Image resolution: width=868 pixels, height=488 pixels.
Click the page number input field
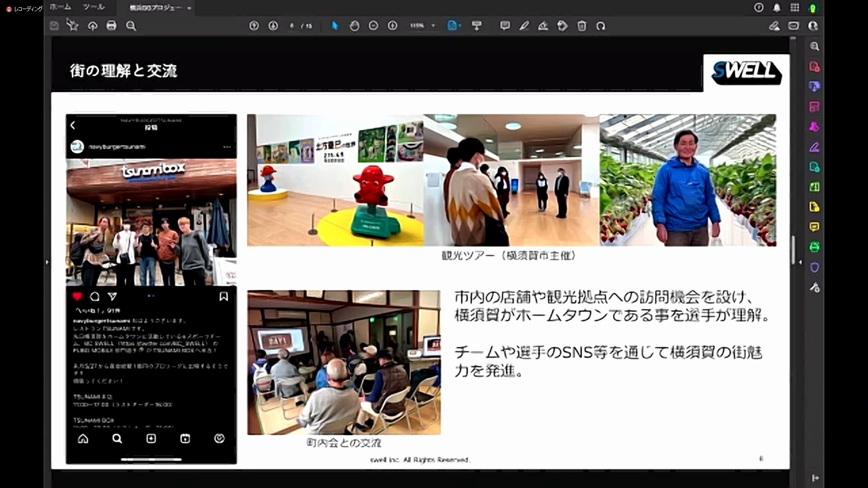pos(292,26)
